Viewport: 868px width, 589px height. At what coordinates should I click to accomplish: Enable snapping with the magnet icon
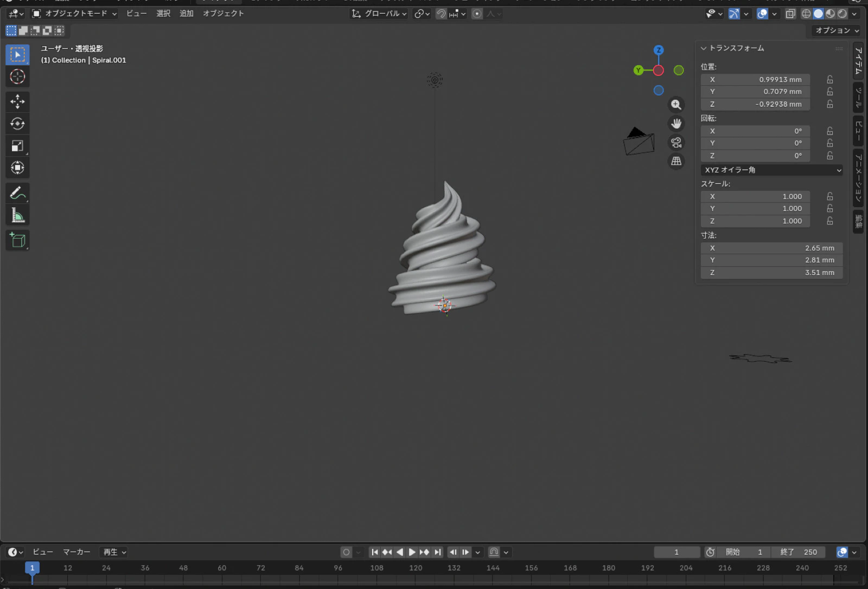point(442,14)
